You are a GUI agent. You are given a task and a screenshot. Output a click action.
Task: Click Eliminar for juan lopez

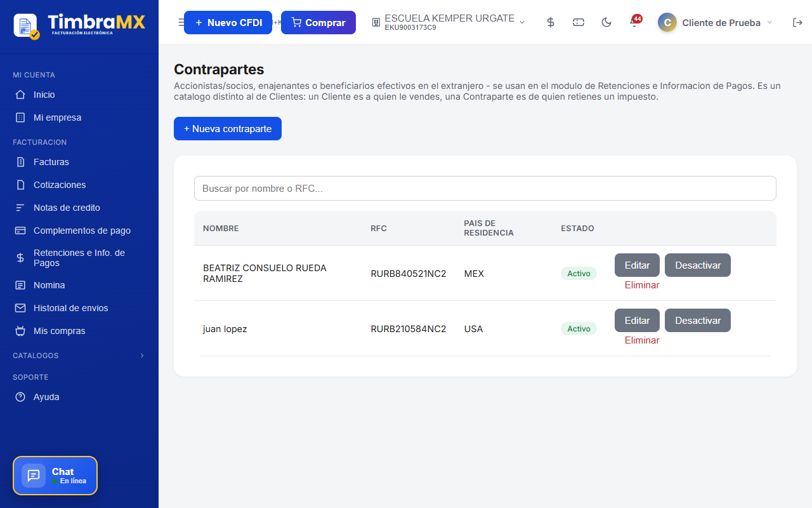[x=642, y=340]
